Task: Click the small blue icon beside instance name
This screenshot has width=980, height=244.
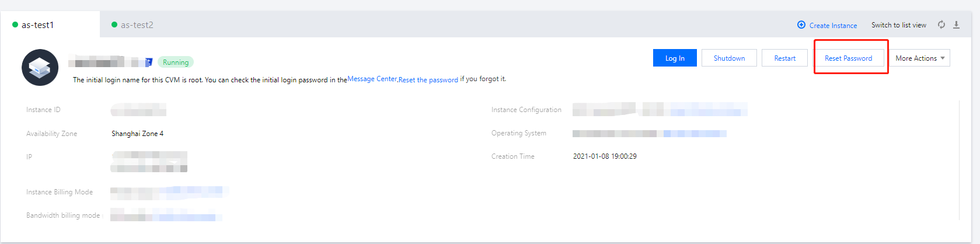Action: pyautogui.click(x=149, y=62)
